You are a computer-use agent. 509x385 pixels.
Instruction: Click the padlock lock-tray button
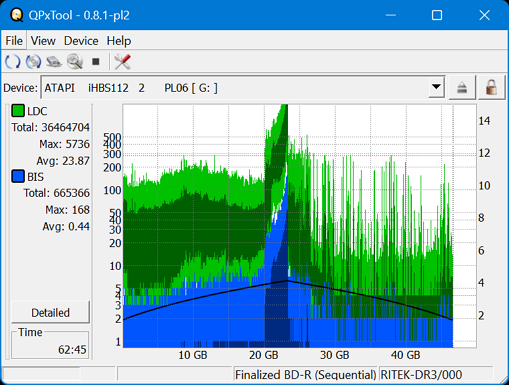(491, 88)
